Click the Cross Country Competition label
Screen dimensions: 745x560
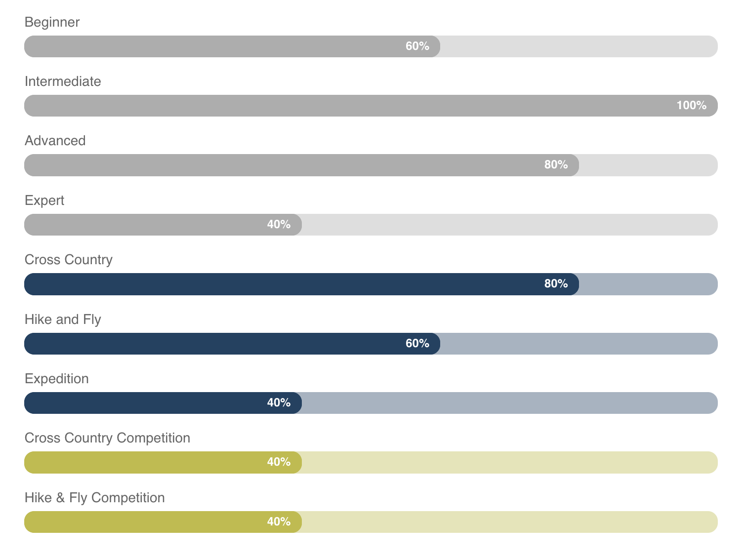coord(107,438)
